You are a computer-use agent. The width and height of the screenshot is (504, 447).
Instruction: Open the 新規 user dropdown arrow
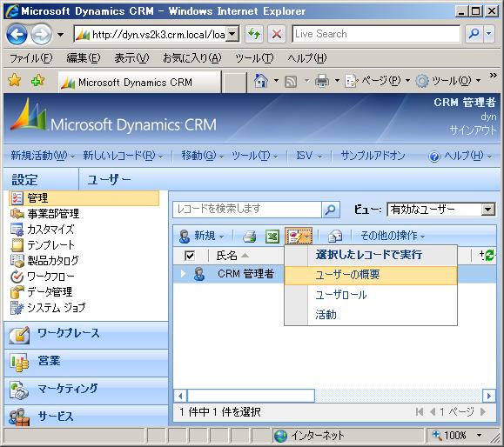(221, 237)
